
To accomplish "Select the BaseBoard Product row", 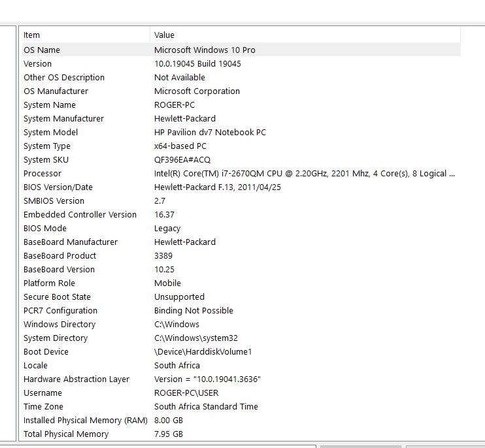I will click(59, 255).
